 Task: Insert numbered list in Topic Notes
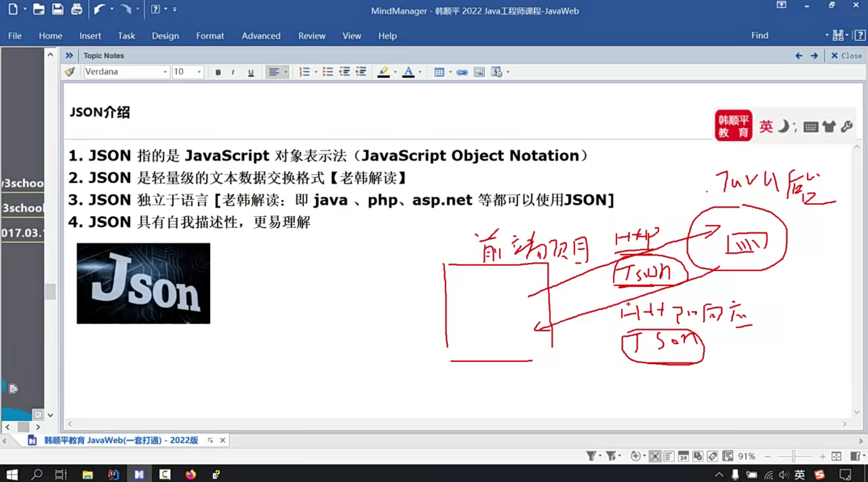(304, 72)
